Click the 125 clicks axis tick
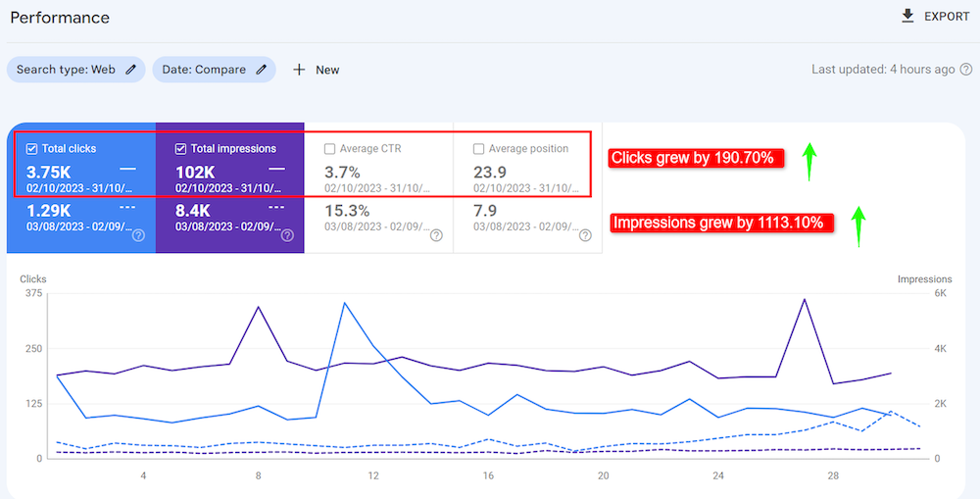 34,403
